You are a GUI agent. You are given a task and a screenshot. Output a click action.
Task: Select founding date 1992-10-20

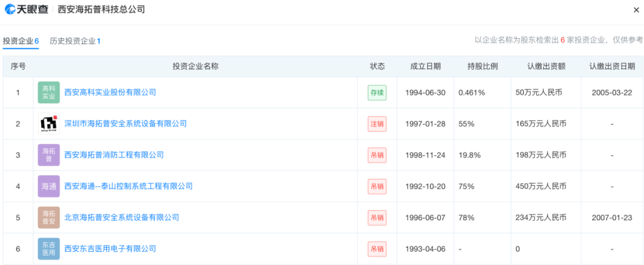[x=425, y=186]
